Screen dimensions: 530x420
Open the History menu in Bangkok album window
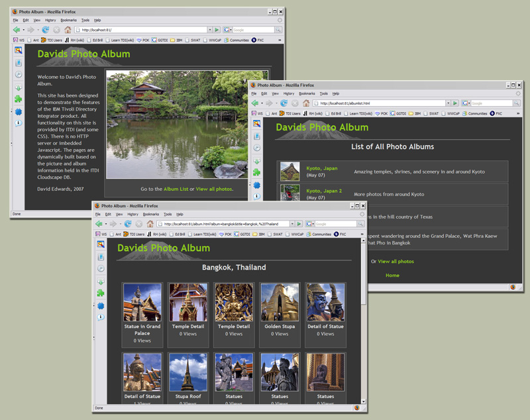(x=133, y=214)
